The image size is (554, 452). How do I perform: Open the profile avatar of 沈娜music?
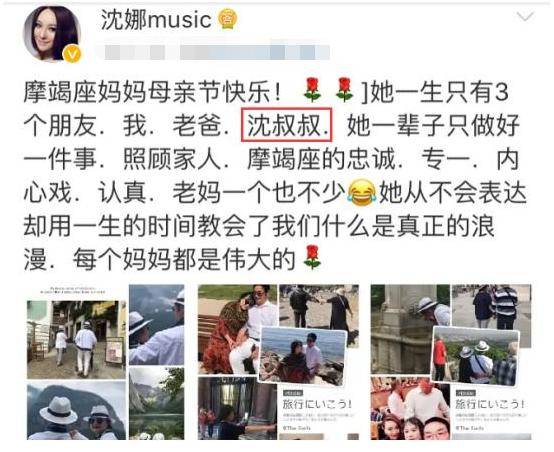tap(52, 34)
